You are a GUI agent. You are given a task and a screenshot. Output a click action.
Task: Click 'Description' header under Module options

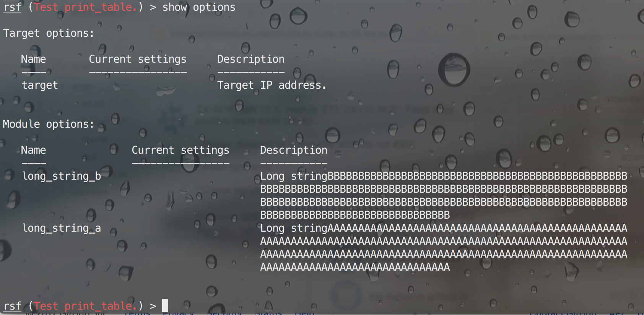click(x=294, y=150)
